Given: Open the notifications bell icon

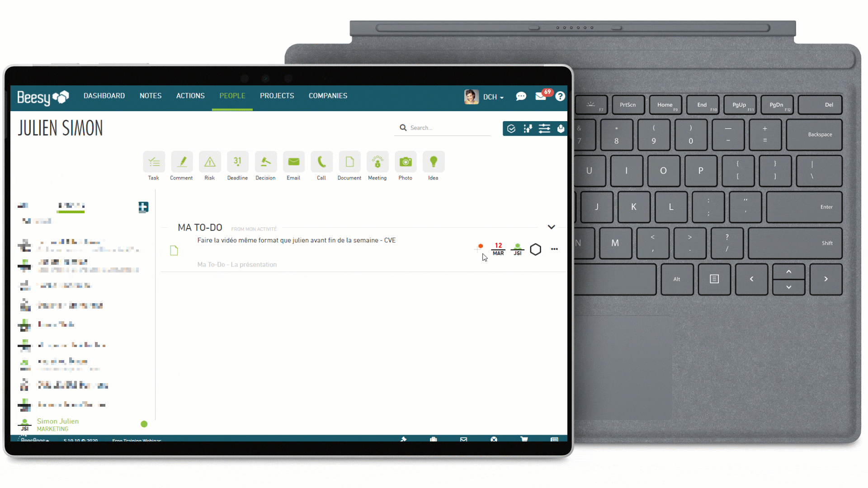Looking at the screenshot, I should click(541, 96).
